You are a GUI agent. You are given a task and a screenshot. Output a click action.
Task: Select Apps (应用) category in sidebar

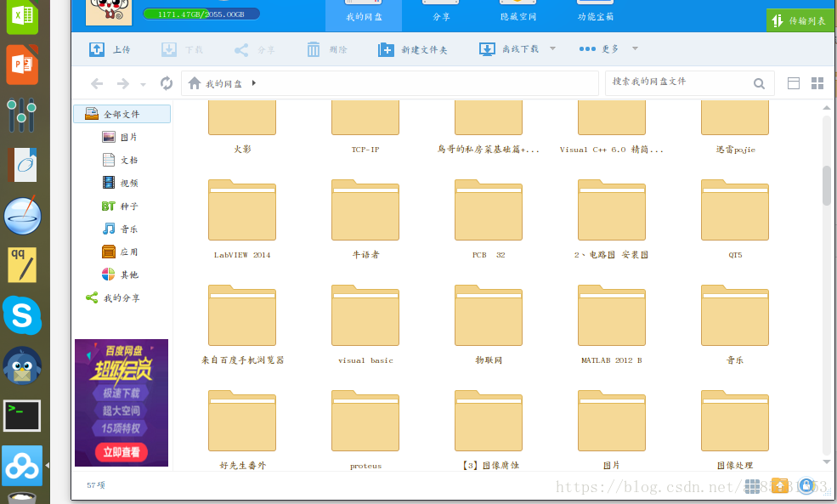(120, 252)
